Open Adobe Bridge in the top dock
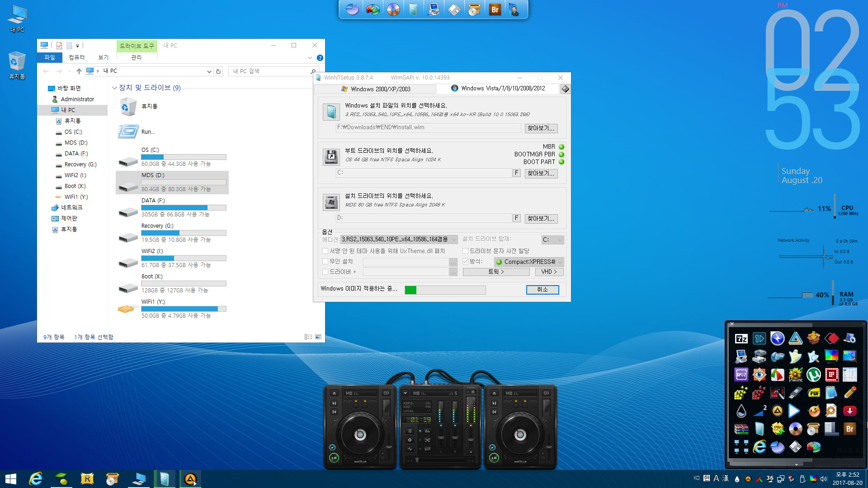The width and height of the screenshot is (868, 488). point(495,9)
